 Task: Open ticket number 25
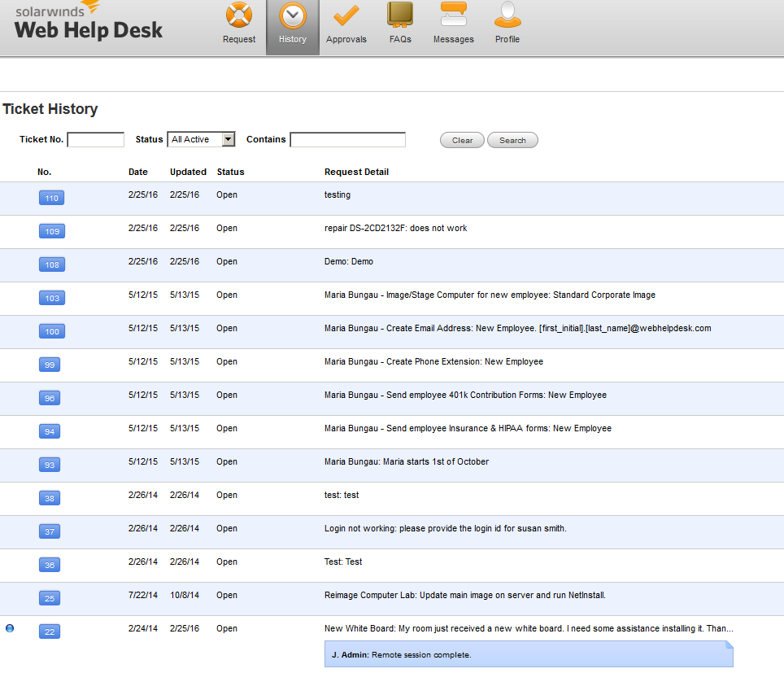pos(50,598)
